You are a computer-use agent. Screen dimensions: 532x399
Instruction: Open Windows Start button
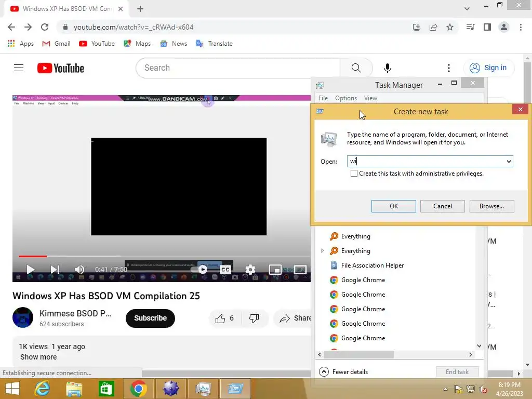(12, 389)
